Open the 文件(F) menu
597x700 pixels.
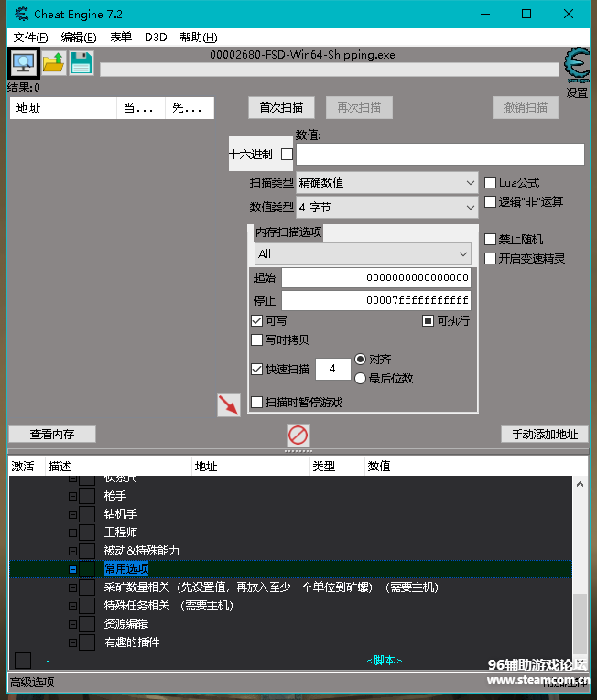tap(30, 37)
